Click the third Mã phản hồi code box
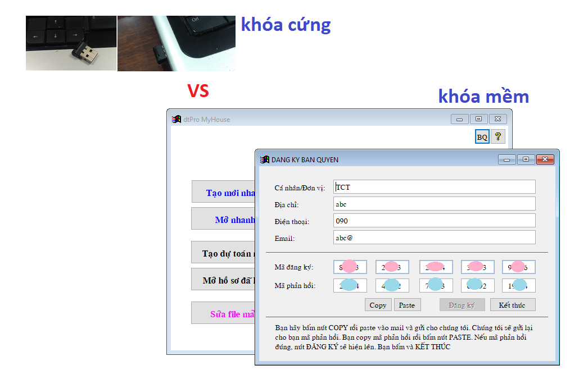This screenshot has width=588, height=379. pos(435,286)
